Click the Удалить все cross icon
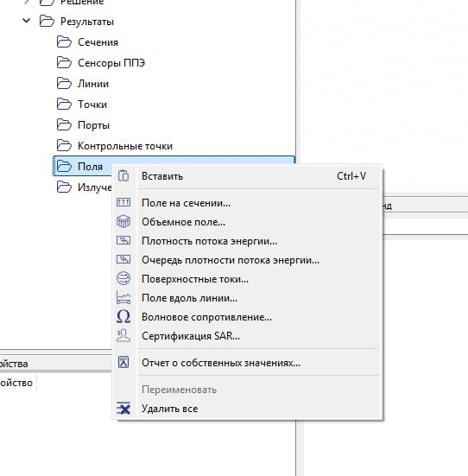 123,408
